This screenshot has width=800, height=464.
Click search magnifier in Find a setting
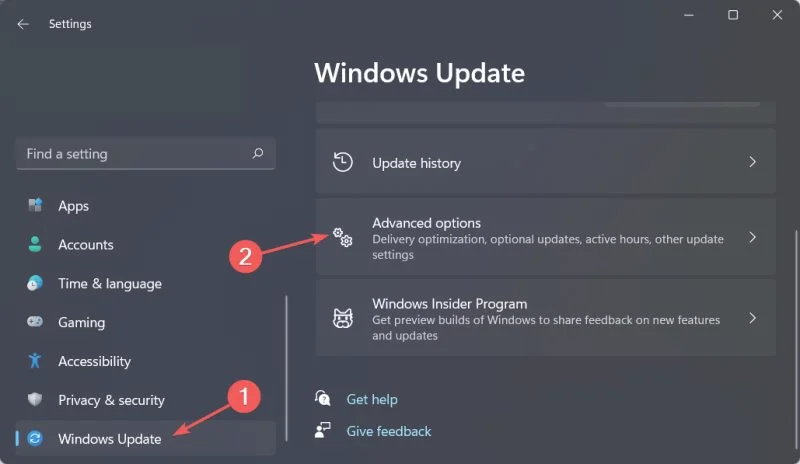coord(258,153)
